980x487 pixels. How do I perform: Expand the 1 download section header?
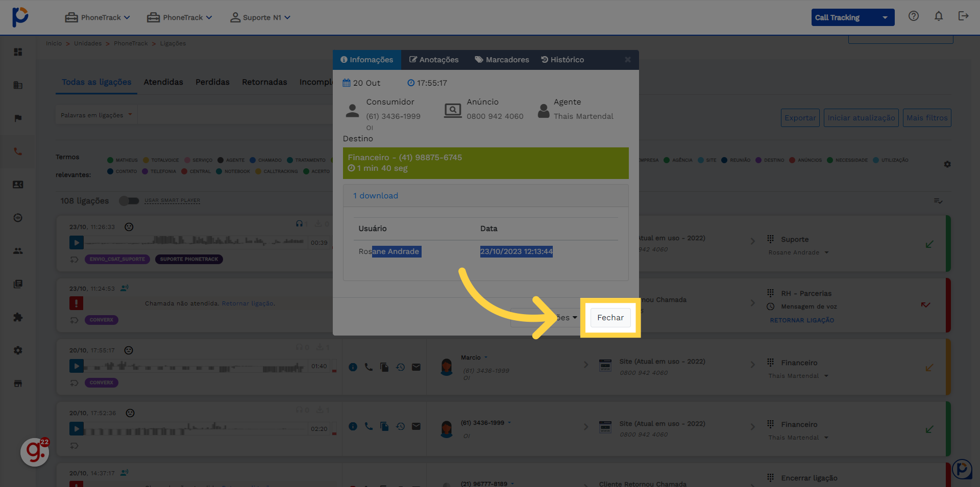tap(485, 196)
